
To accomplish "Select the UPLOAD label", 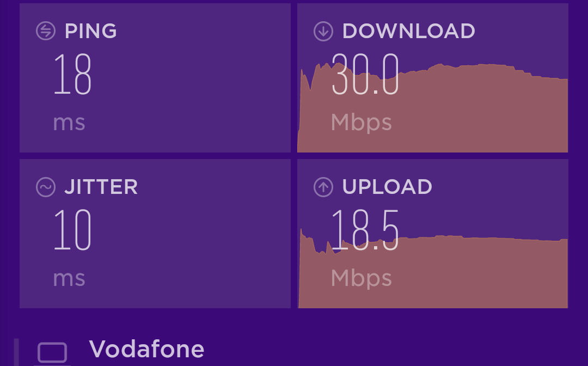I will pos(387,187).
